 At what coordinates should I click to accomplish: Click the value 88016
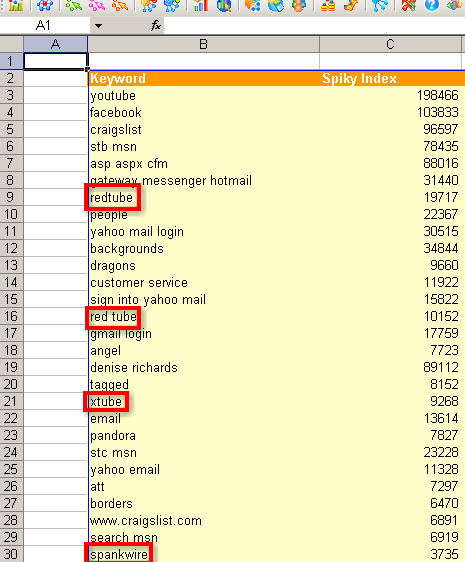441,163
